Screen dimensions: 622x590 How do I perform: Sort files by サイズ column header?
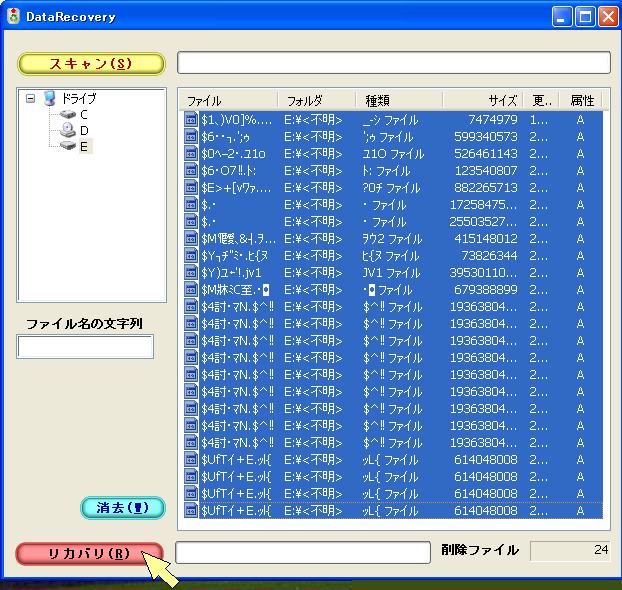pyautogui.click(x=483, y=101)
